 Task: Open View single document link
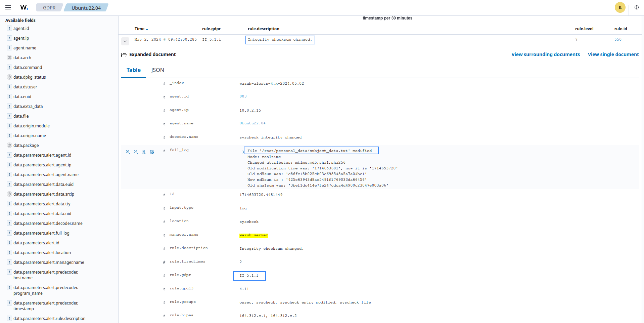click(x=613, y=54)
